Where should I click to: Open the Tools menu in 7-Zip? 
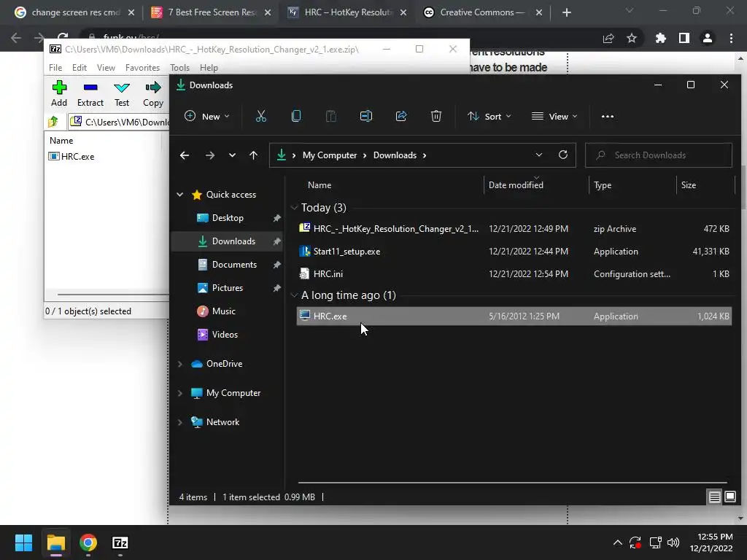point(179,68)
